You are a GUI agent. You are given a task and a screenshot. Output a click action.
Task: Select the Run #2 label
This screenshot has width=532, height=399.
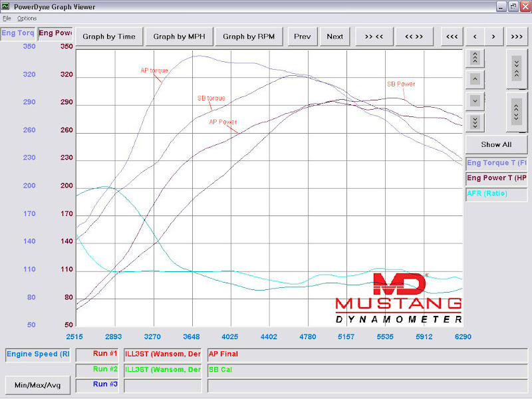(x=97, y=370)
